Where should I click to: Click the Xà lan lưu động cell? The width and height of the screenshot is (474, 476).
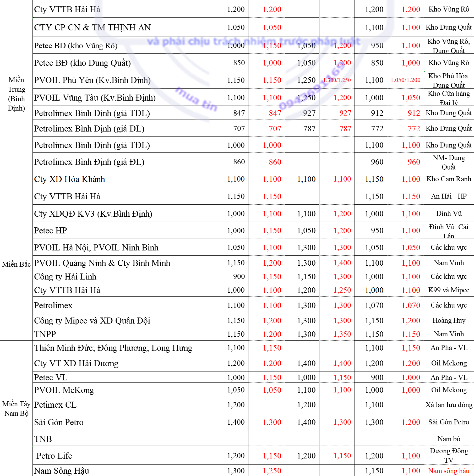click(x=449, y=404)
